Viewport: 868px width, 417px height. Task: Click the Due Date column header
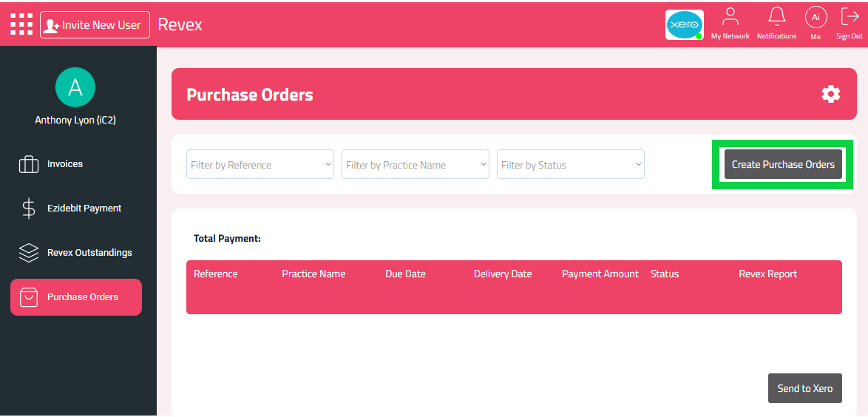pos(405,274)
